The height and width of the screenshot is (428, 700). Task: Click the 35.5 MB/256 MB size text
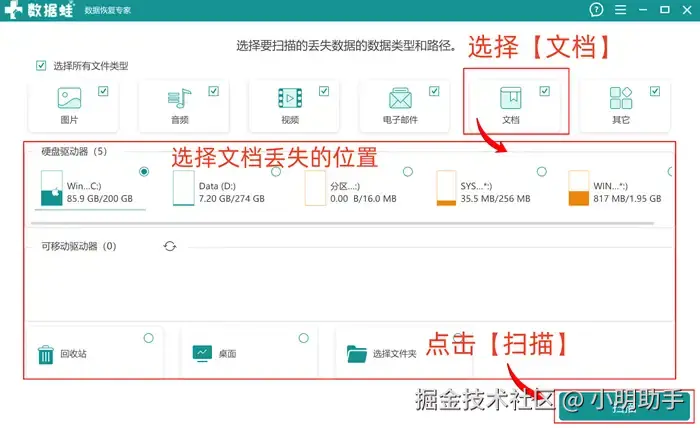(496, 199)
